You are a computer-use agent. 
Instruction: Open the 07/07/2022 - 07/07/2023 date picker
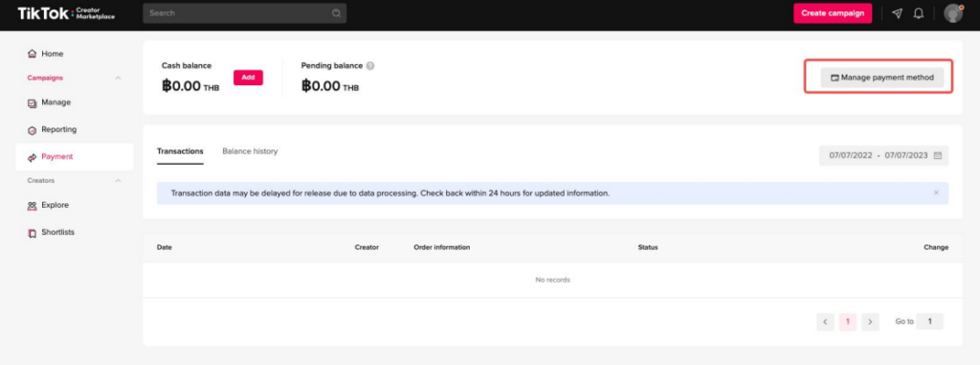883,155
